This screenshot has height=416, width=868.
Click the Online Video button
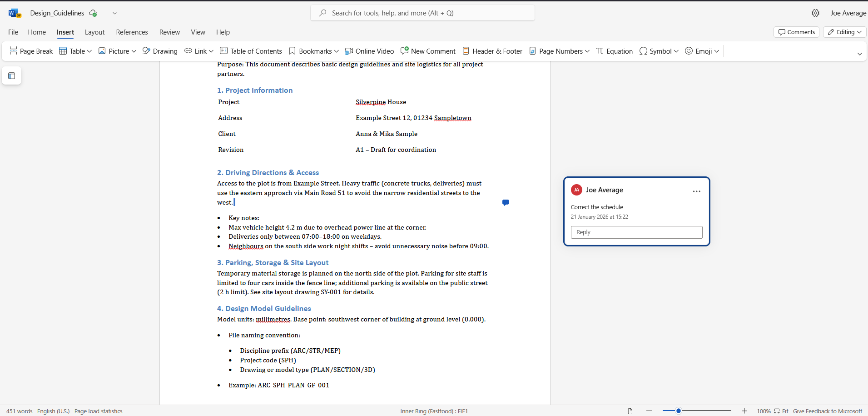[369, 51]
